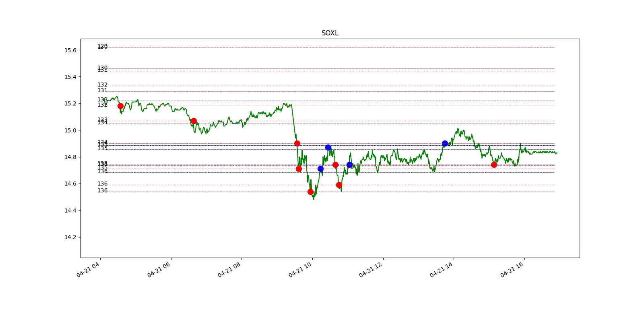644x322 pixels.
Task: Click the red marker at 14.71 just before 10:00
Action: click(x=299, y=169)
